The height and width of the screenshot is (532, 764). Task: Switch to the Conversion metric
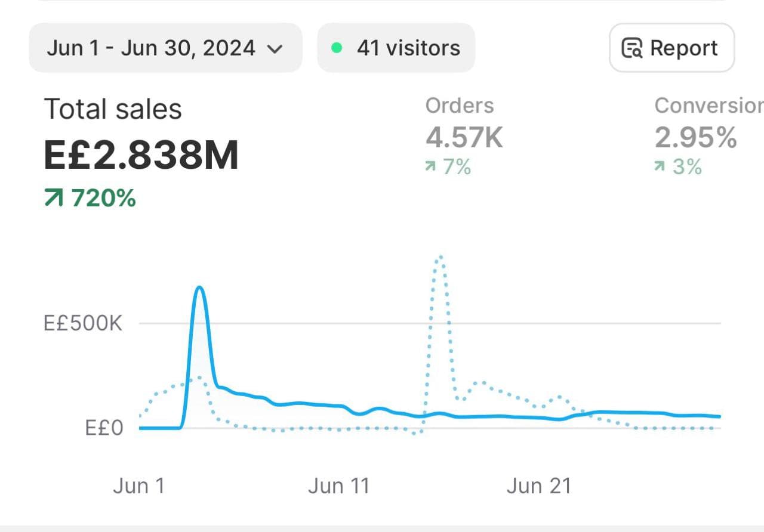tap(708, 106)
